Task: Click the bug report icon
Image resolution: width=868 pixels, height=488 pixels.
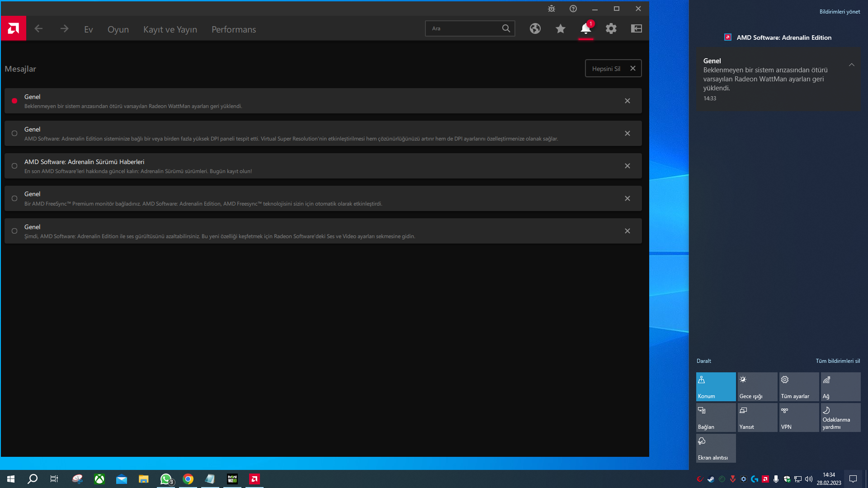Action: tap(552, 9)
